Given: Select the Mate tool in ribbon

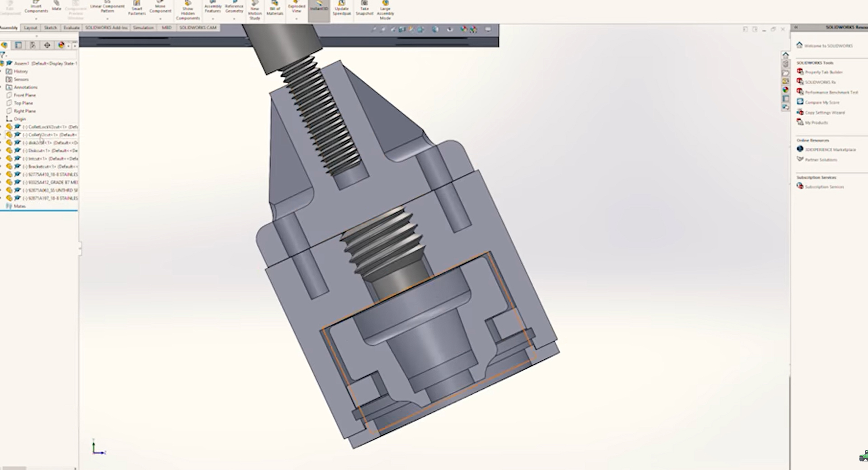Looking at the screenshot, I should [57, 6].
